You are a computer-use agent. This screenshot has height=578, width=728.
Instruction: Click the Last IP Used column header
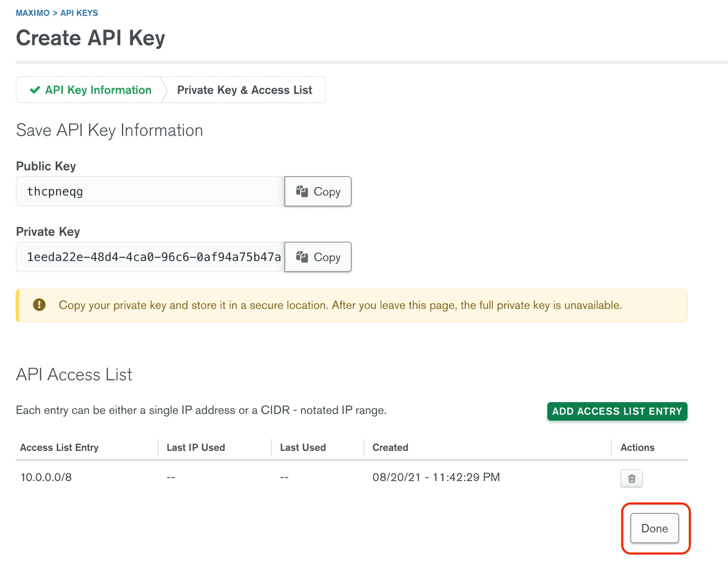(x=195, y=447)
